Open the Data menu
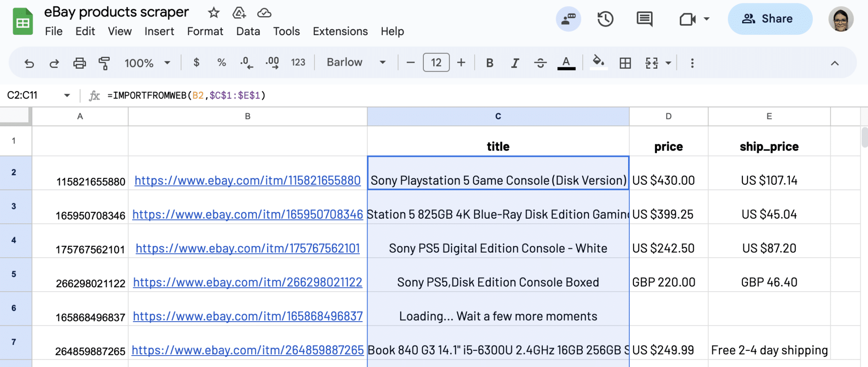The width and height of the screenshot is (868, 367). tap(248, 31)
